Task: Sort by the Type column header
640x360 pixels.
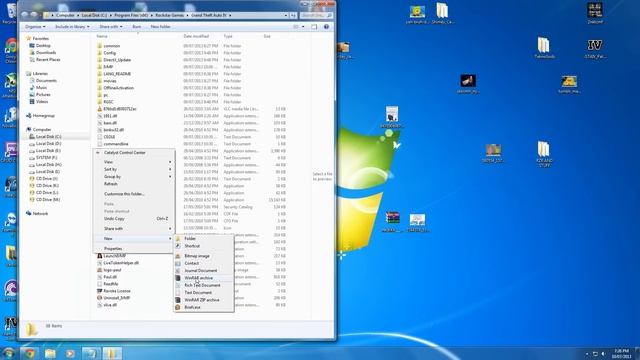Action: 228,36
